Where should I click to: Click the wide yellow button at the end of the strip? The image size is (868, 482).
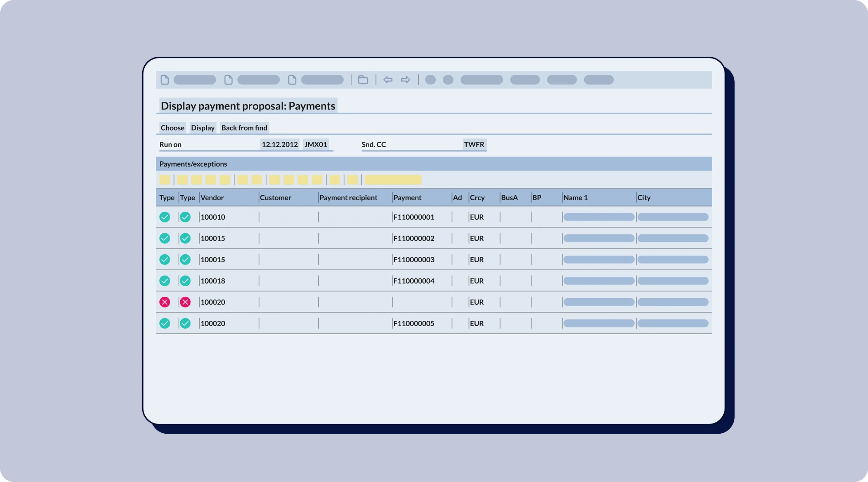[392, 179]
